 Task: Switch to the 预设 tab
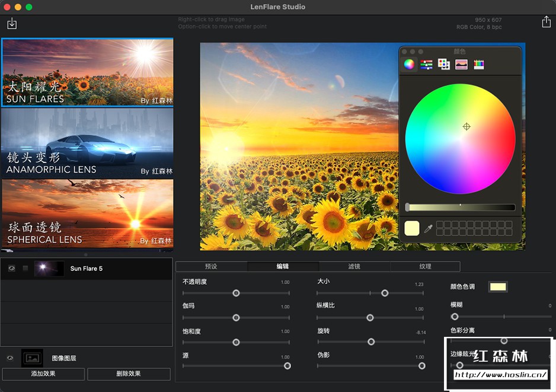coord(211,266)
